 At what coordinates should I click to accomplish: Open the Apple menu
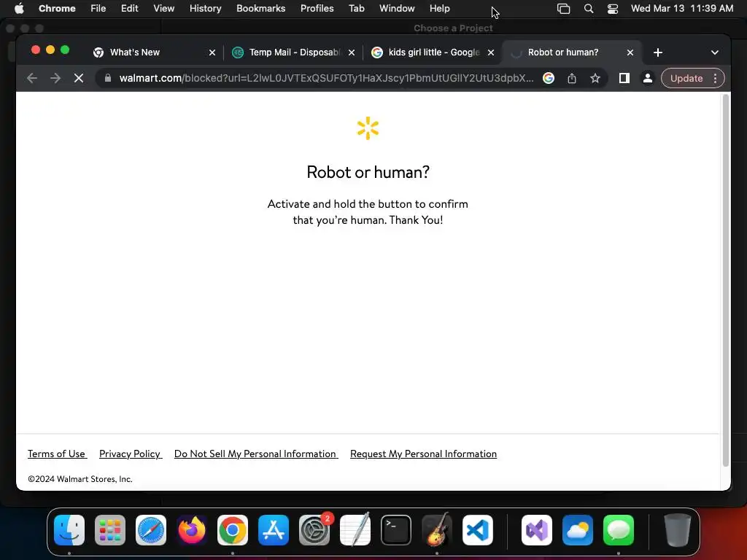pyautogui.click(x=19, y=8)
